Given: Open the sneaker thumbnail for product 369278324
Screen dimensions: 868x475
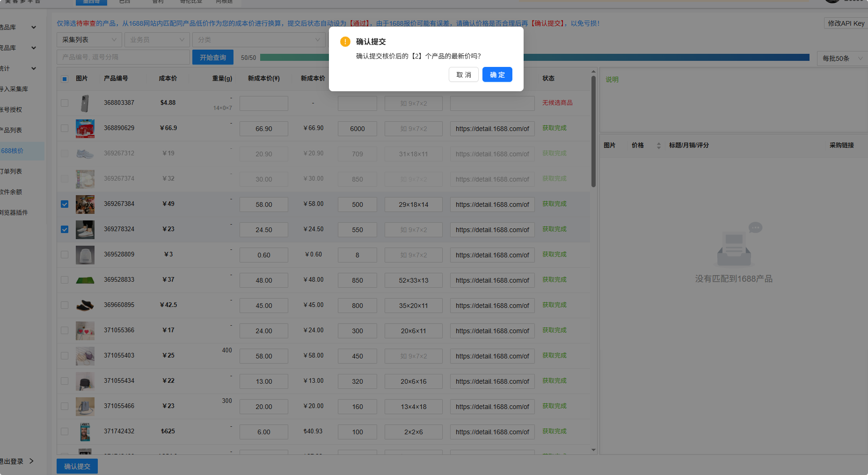Looking at the screenshot, I should pos(85,230).
